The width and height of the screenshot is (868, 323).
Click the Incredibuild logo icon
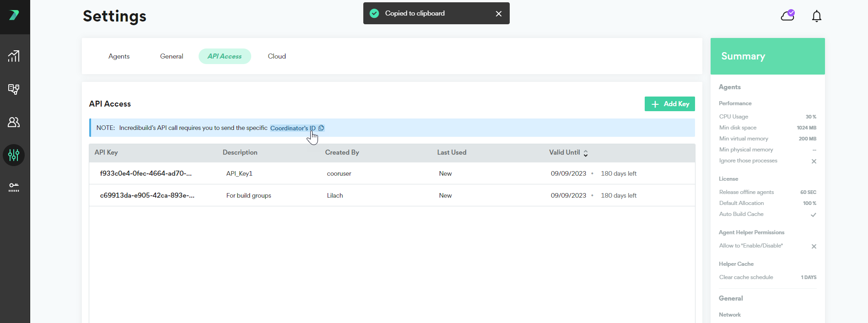click(x=14, y=15)
